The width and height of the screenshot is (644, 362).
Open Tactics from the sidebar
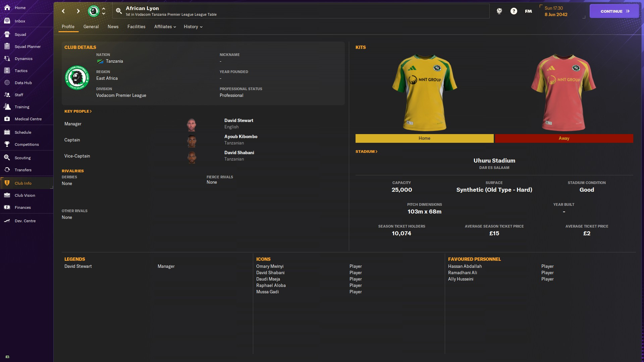click(21, 71)
